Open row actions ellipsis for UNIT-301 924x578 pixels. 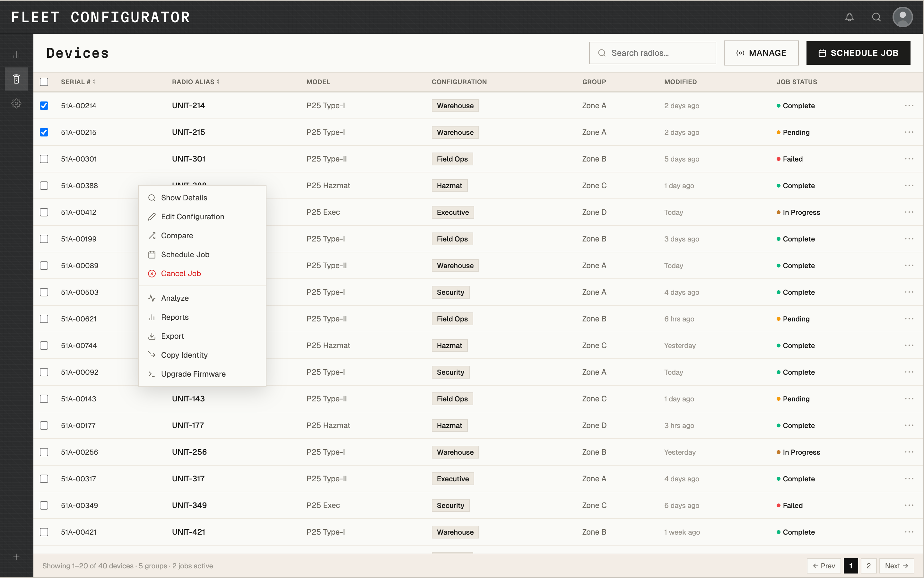pyautogui.click(x=909, y=159)
